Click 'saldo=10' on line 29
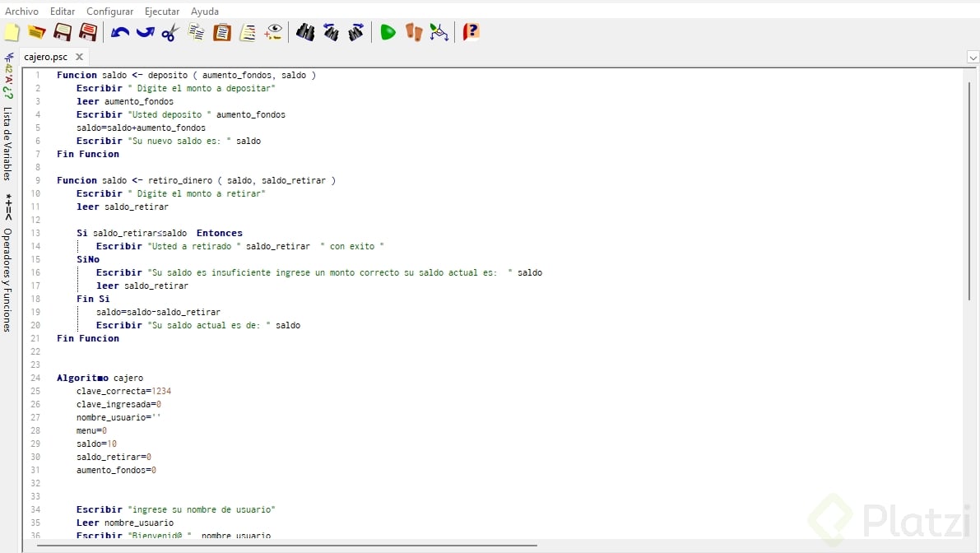The width and height of the screenshot is (980, 553). click(x=97, y=444)
